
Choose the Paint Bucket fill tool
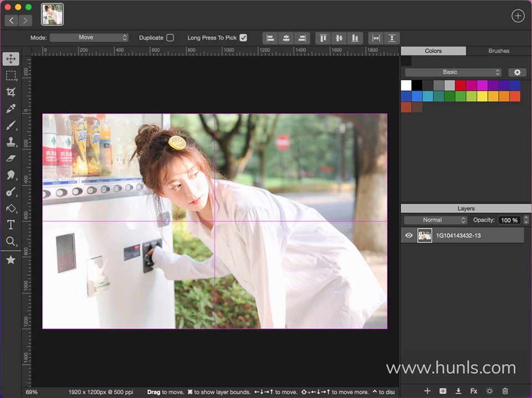point(11,208)
